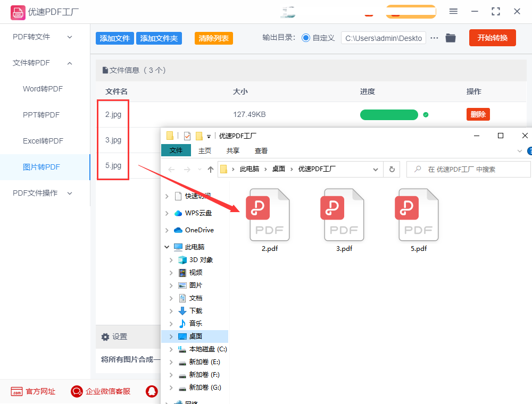Open the hamburger menu in title bar
Image resolution: width=532 pixels, height=404 pixels.
point(453,12)
